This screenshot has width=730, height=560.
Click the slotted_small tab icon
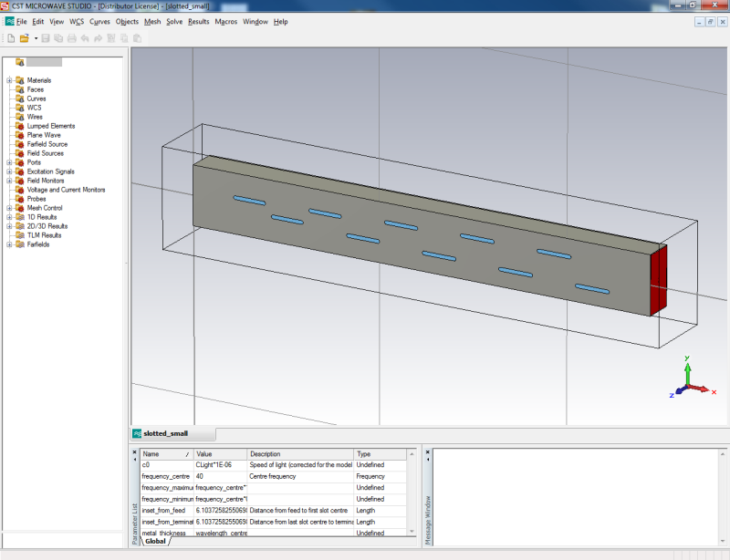137,433
